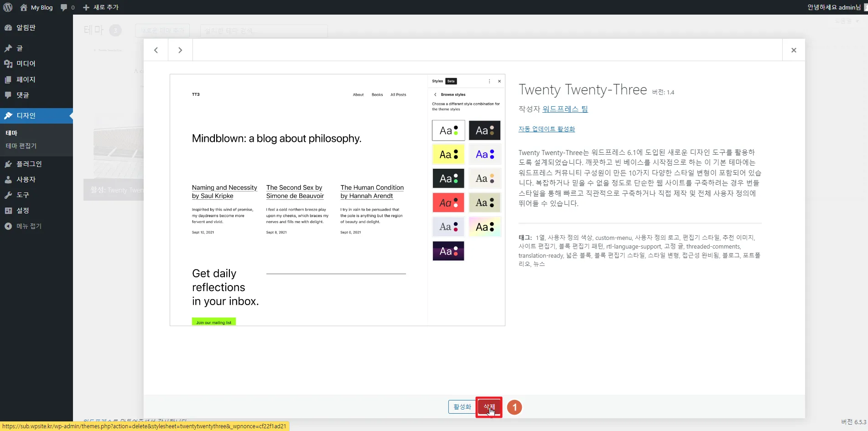Screen dimensions: 868x431
Task: Click 버전 6.5.3 footer text
Action: click(853, 422)
